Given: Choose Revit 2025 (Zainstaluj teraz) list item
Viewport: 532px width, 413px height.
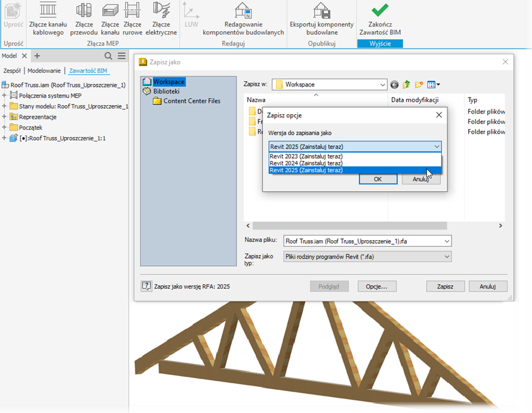Looking at the screenshot, I should pos(355,170).
